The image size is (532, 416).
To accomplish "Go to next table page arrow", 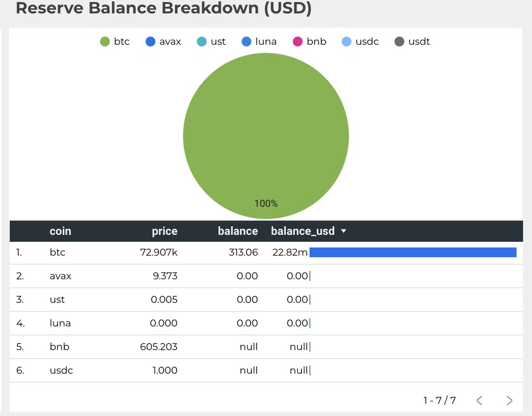I will (x=509, y=400).
